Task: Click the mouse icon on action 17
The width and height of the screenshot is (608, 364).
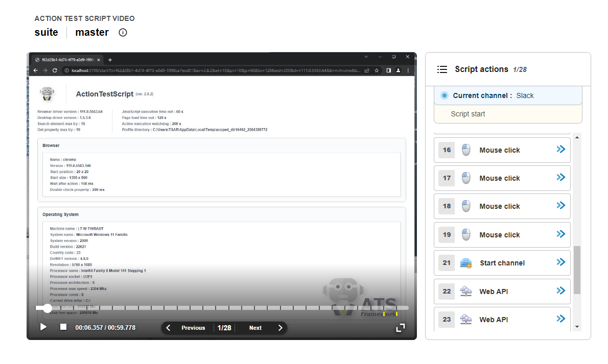Action: [x=466, y=178]
